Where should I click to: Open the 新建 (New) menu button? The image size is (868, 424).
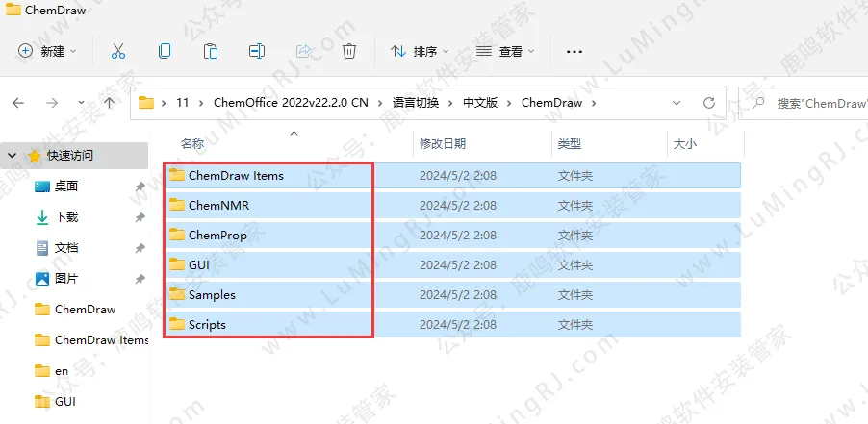click(47, 51)
